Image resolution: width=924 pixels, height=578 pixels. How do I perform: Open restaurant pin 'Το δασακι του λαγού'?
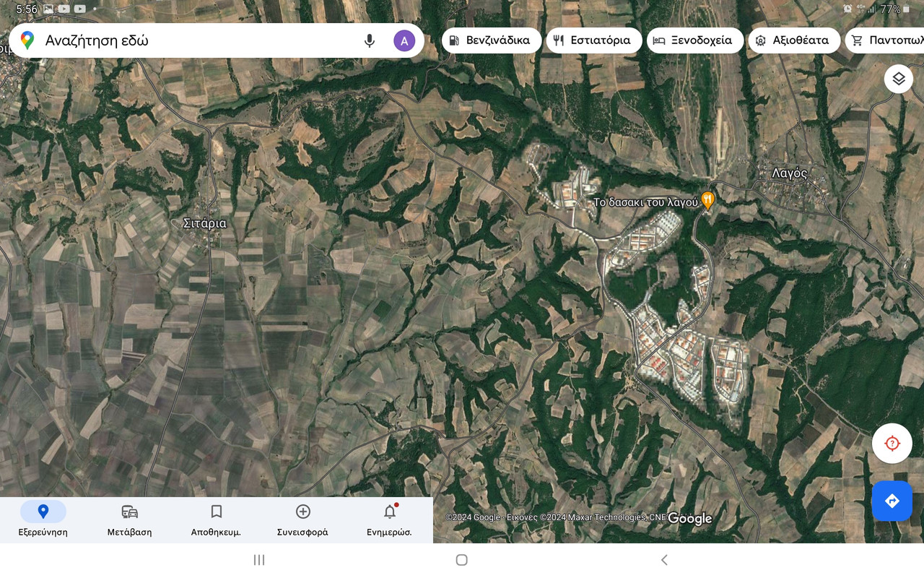(x=708, y=201)
